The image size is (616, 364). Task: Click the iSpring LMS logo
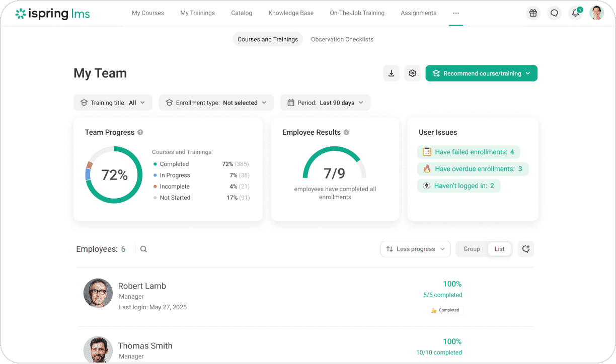point(53,14)
